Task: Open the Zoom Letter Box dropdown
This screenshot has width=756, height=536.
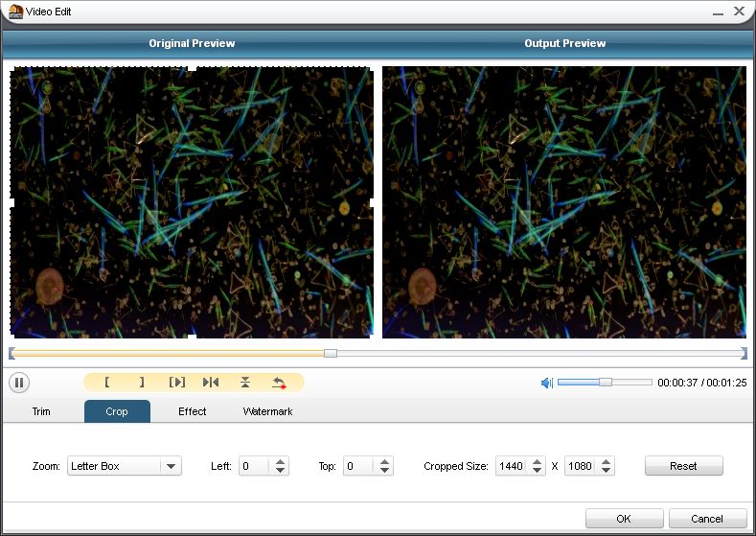Action: (125, 466)
